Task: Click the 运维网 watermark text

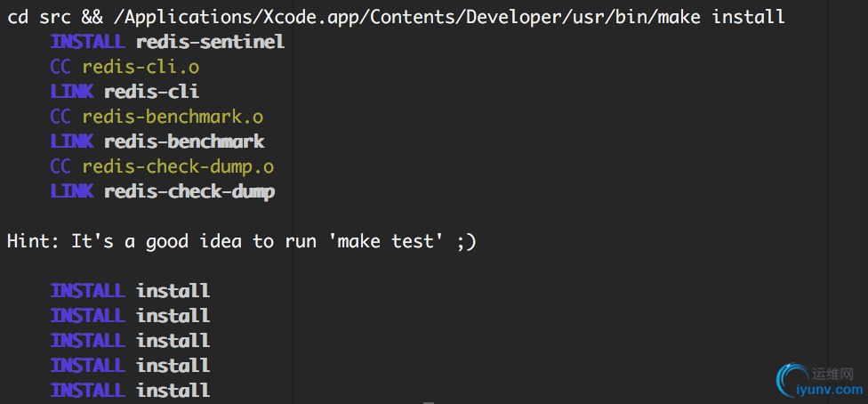Action: pyautogui.click(x=832, y=373)
